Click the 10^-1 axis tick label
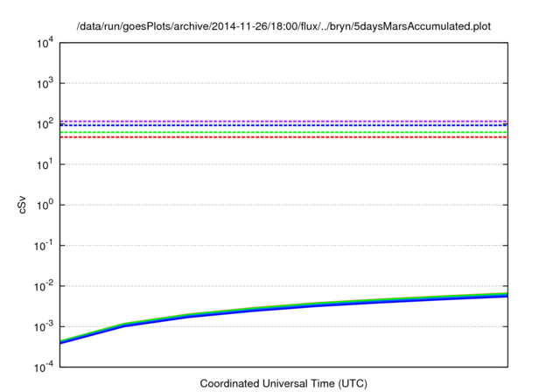Viewport: 560px width, 392px height. click(x=44, y=246)
